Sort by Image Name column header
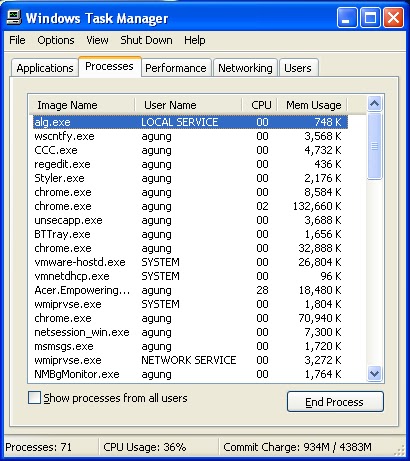Viewport: 410px width, 461px height. (82, 105)
